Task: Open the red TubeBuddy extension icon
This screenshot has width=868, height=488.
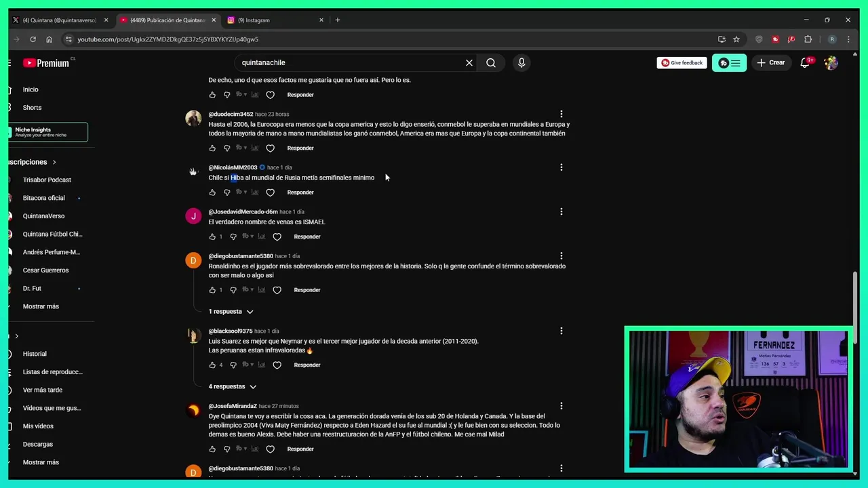Action: point(775,39)
